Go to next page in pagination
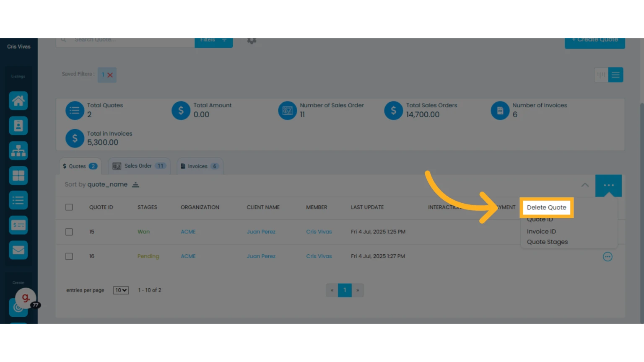The height and width of the screenshot is (362, 644). (358, 290)
